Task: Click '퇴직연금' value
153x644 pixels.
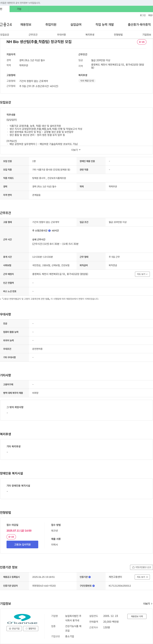Action: [113, 266]
